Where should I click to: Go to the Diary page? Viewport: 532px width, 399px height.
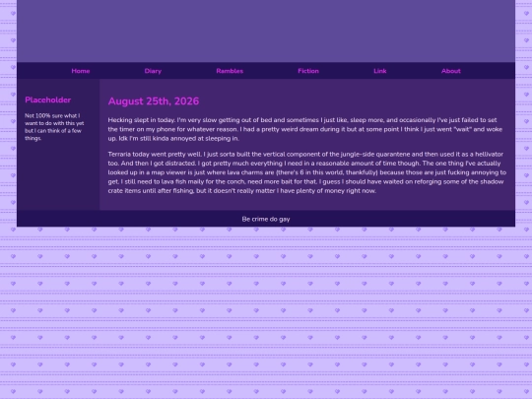[153, 71]
